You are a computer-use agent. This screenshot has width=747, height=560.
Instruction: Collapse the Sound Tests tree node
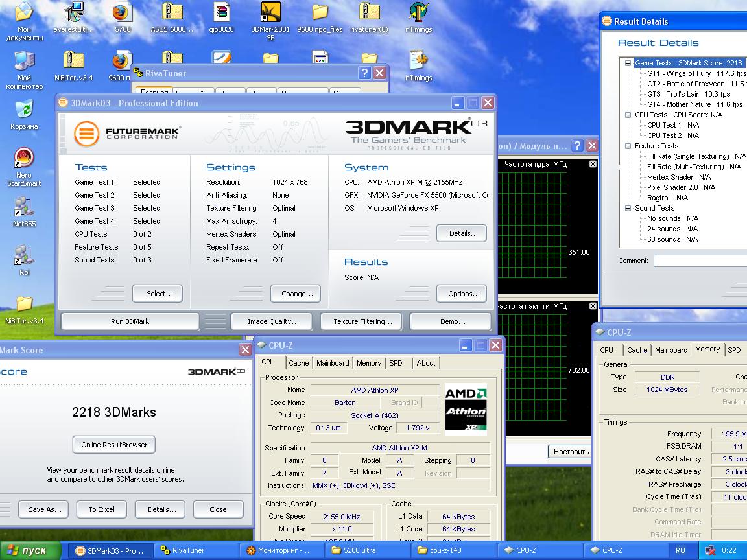tap(628, 208)
